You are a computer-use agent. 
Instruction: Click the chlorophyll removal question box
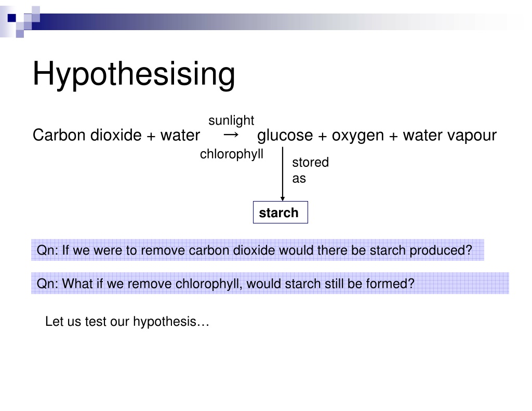[x=270, y=283]
